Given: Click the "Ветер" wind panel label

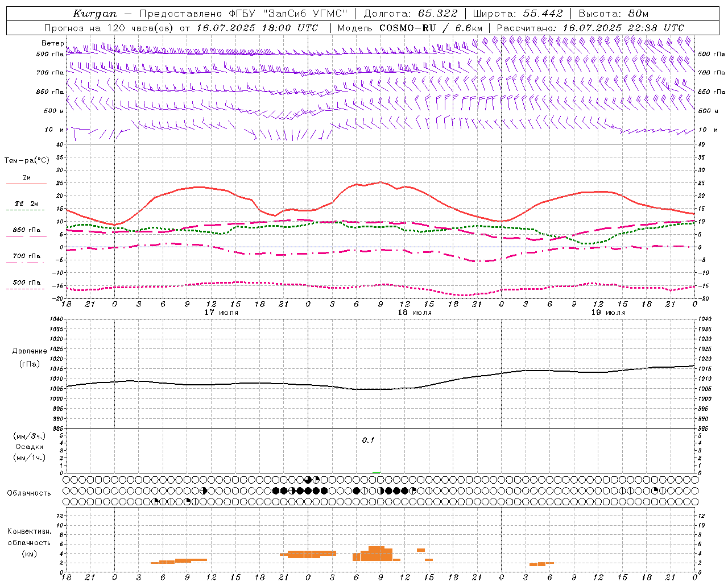Looking at the screenshot, I should click(x=52, y=43).
